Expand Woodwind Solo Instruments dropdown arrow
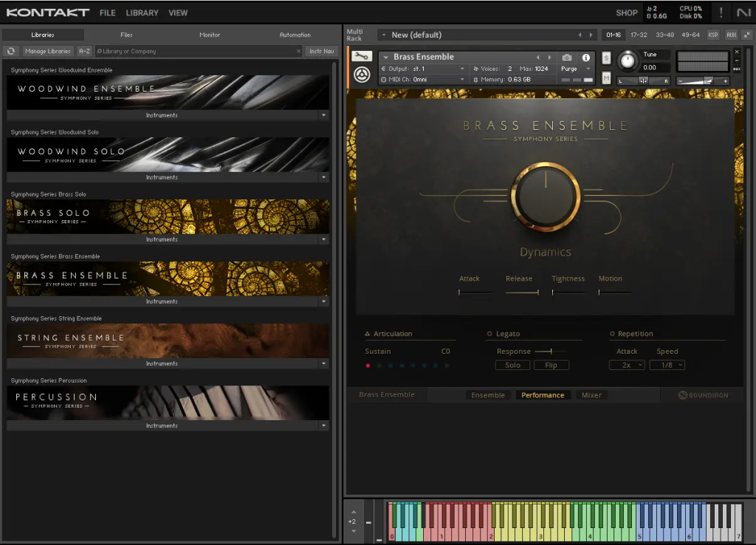The image size is (756, 545). tap(323, 177)
